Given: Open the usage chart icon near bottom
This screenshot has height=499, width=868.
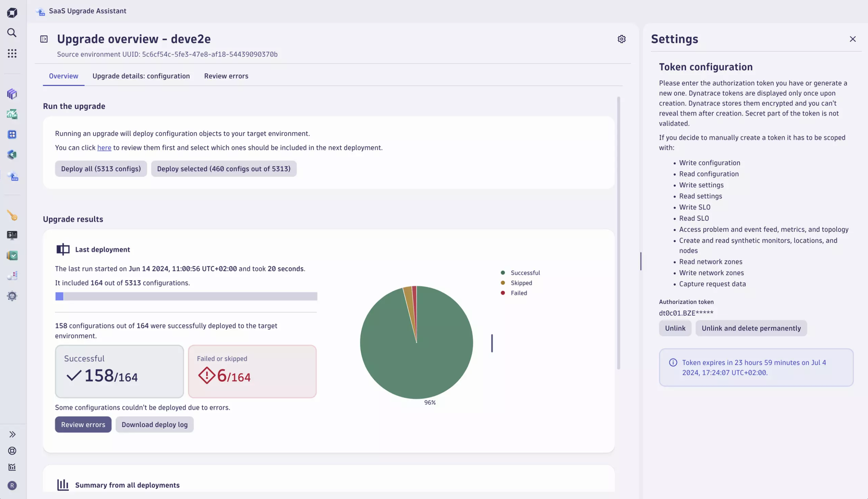Looking at the screenshot, I should pyautogui.click(x=12, y=467).
